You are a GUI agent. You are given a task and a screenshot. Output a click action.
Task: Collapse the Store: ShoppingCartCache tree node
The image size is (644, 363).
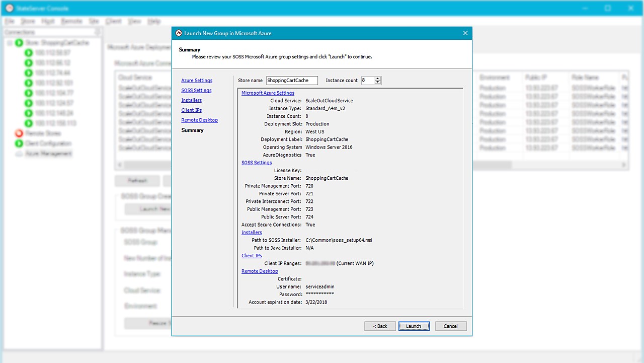[10, 43]
